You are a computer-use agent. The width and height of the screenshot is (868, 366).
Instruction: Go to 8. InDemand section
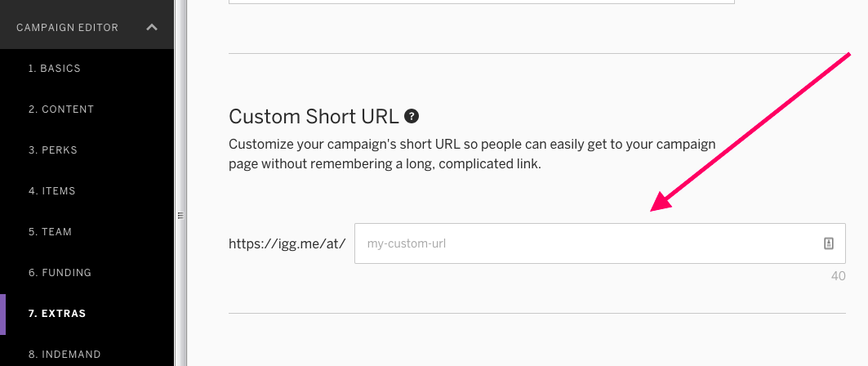pos(65,355)
